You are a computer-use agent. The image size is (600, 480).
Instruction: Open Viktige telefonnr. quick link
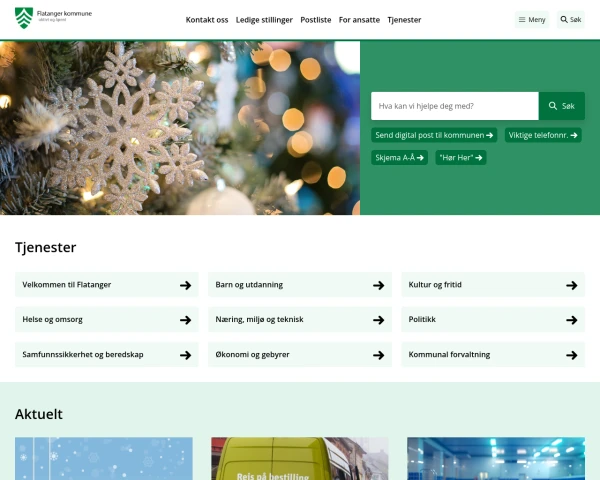pos(543,135)
